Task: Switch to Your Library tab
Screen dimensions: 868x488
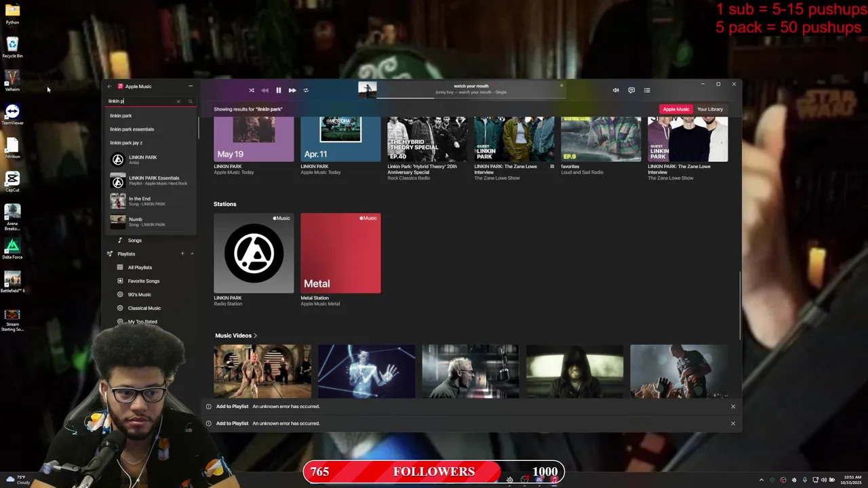Action: (710, 109)
